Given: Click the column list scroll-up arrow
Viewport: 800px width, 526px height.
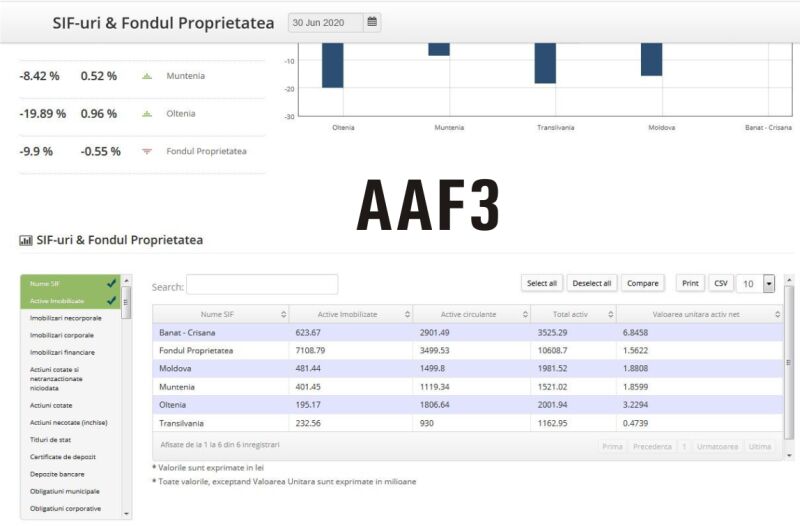Looking at the screenshot, I should 127,280.
